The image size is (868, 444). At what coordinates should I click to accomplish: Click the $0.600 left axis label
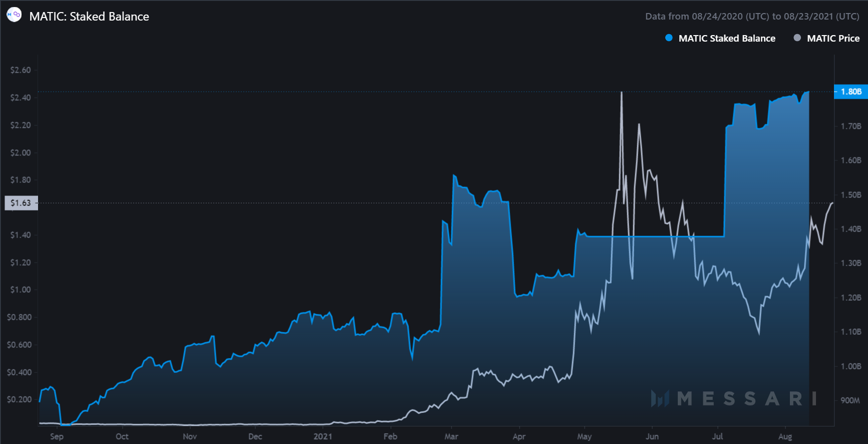19,345
